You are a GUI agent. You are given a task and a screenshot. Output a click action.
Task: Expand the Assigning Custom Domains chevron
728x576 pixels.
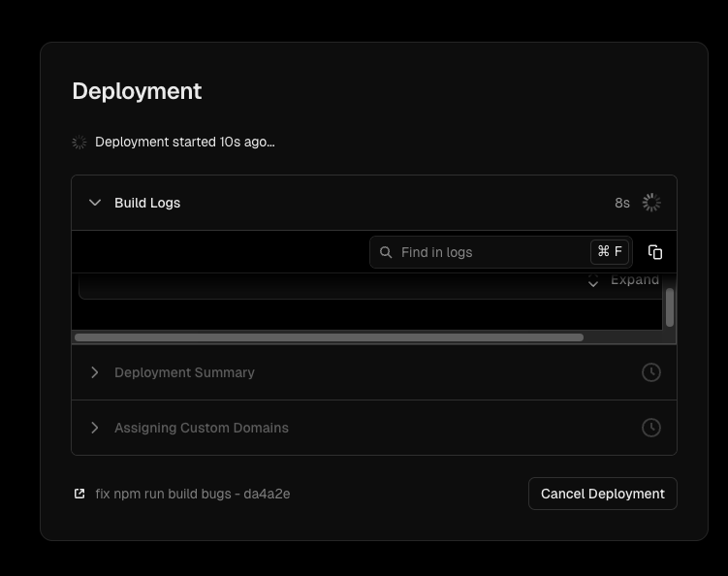click(x=95, y=428)
